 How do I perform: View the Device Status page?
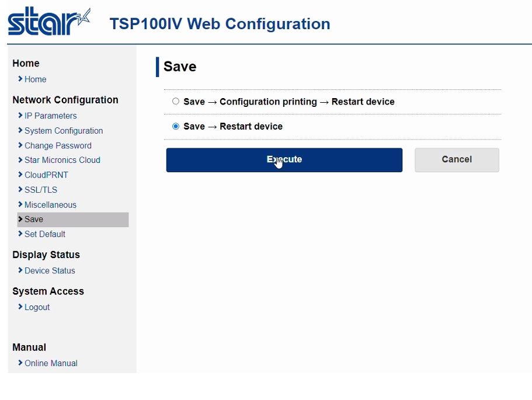click(x=50, y=270)
